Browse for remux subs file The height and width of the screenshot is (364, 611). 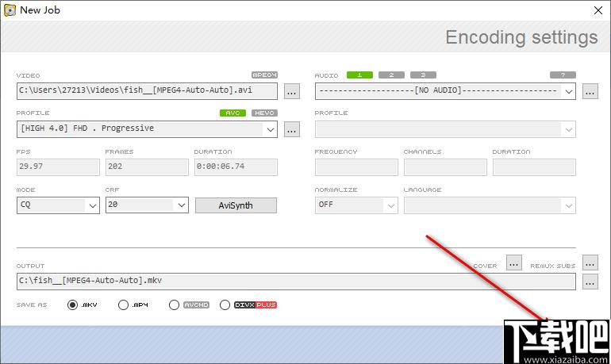[590, 262]
